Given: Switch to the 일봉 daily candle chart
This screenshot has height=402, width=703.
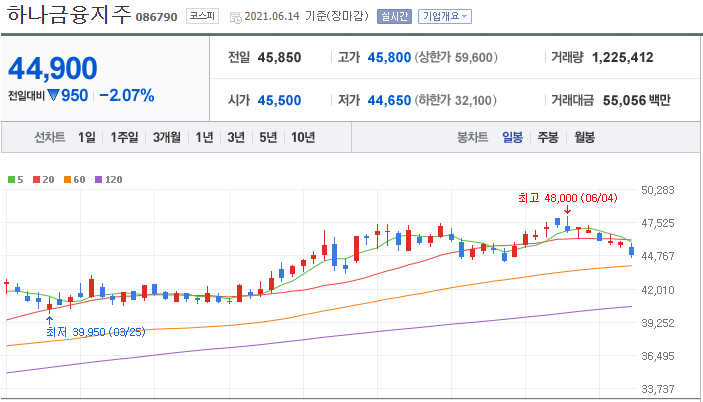Looking at the screenshot, I should pyautogui.click(x=512, y=137).
